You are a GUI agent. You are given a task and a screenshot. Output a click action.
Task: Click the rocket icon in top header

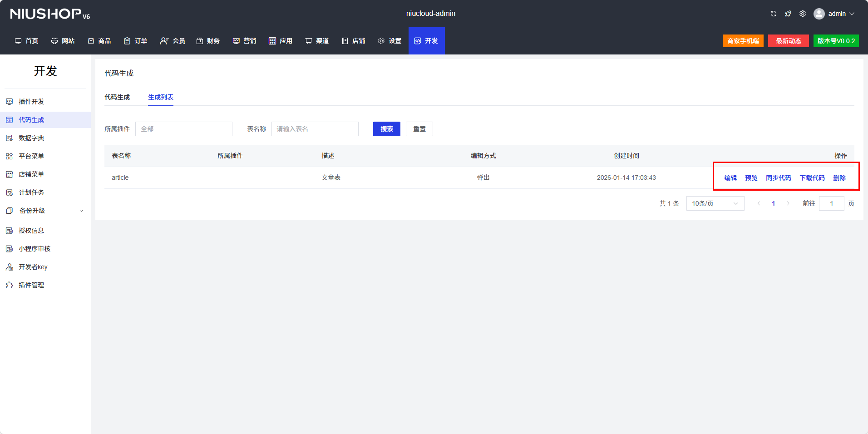[x=788, y=14]
